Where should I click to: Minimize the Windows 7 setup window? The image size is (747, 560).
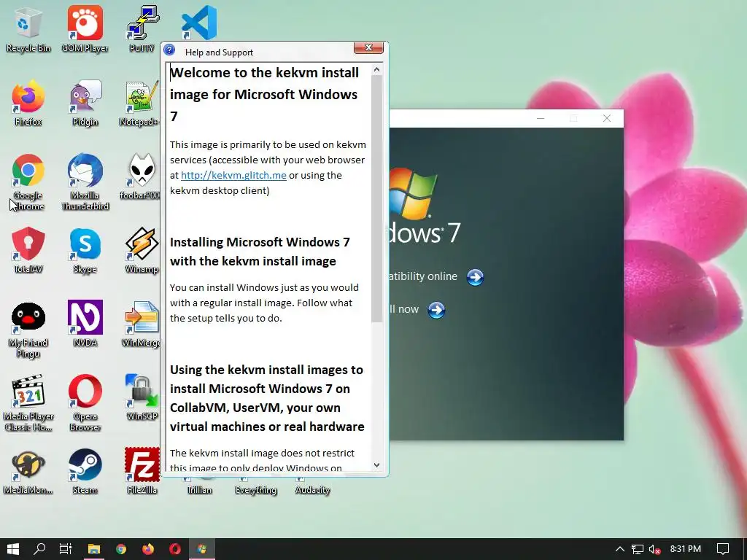point(541,118)
